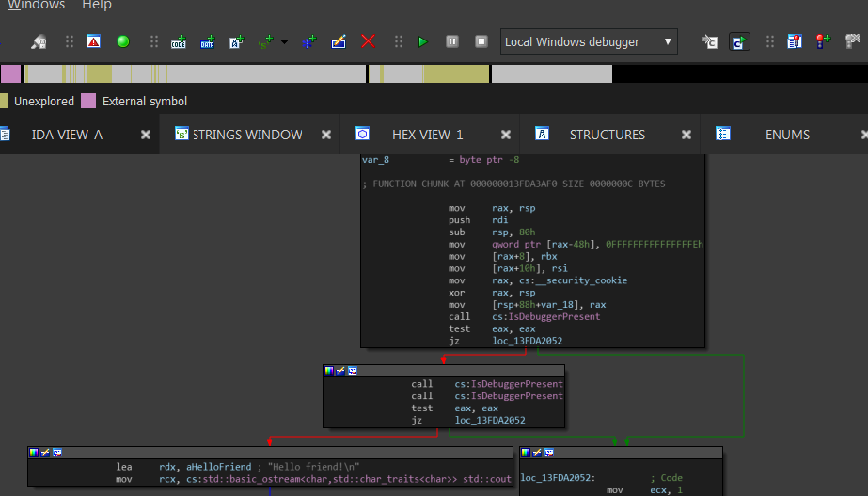Click the External symbol legend color swatch
Viewport: 868px width, 496px height.
(x=88, y=101)
